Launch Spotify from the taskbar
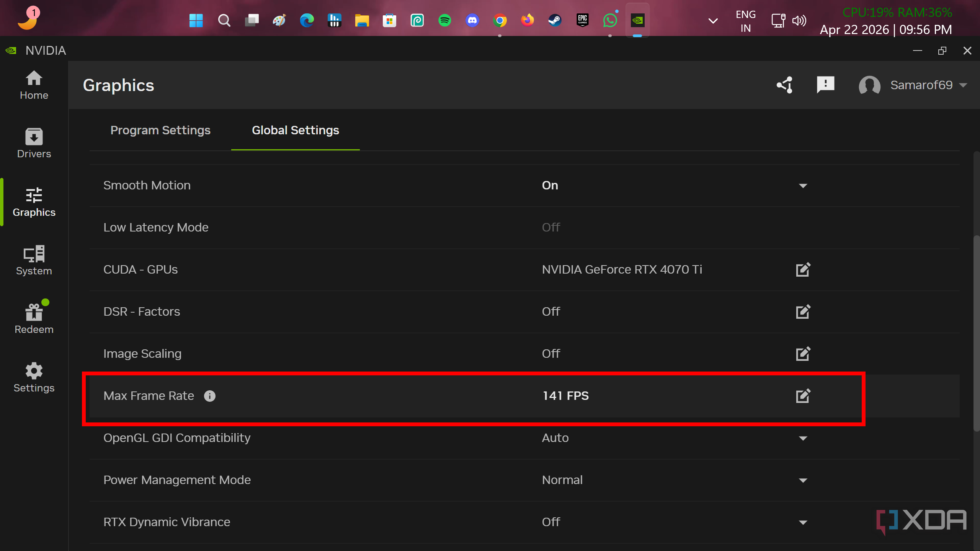Image resolution: width=980 pixels, height=551 pixels. tap(444, 20)
